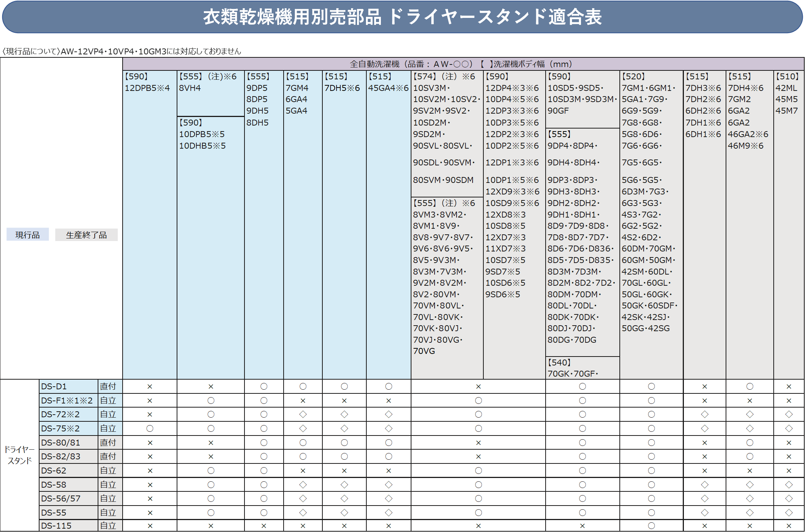This screenshot has width=805, height=532.
Task: Click the circle for DS-D1 under 9DP5 column
Action: pos(264,386)
